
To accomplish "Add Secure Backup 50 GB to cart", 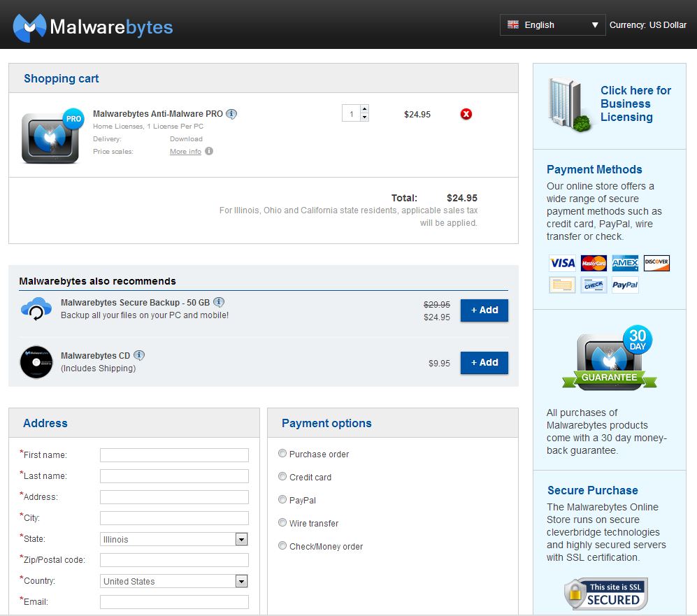I will click(x=484, y=310).
